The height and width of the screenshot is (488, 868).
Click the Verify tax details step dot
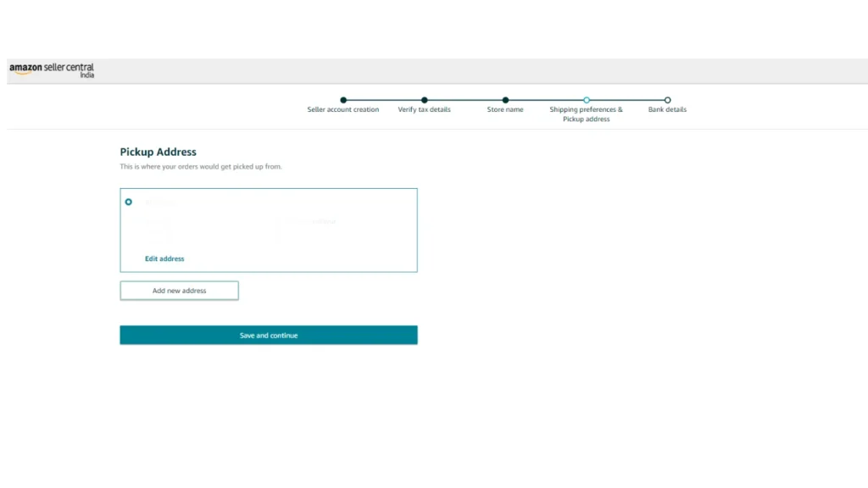[425, 100]
